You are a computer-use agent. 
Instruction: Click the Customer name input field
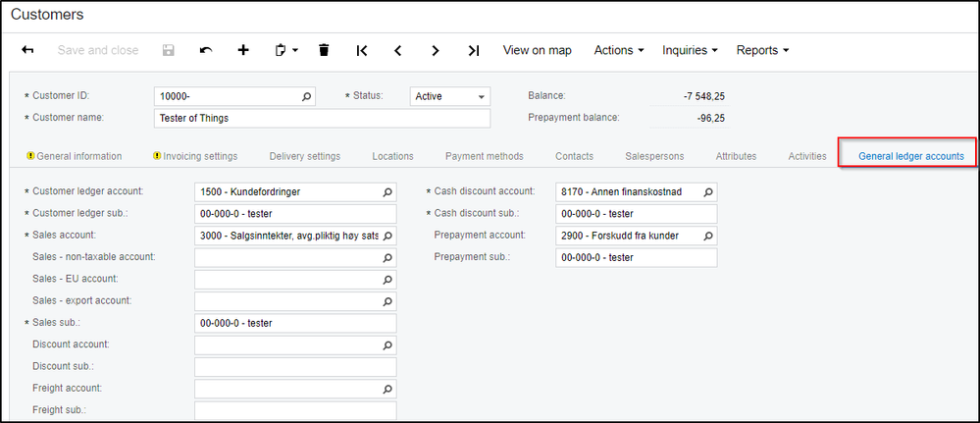pyautogui.click(x=322, y=119)
